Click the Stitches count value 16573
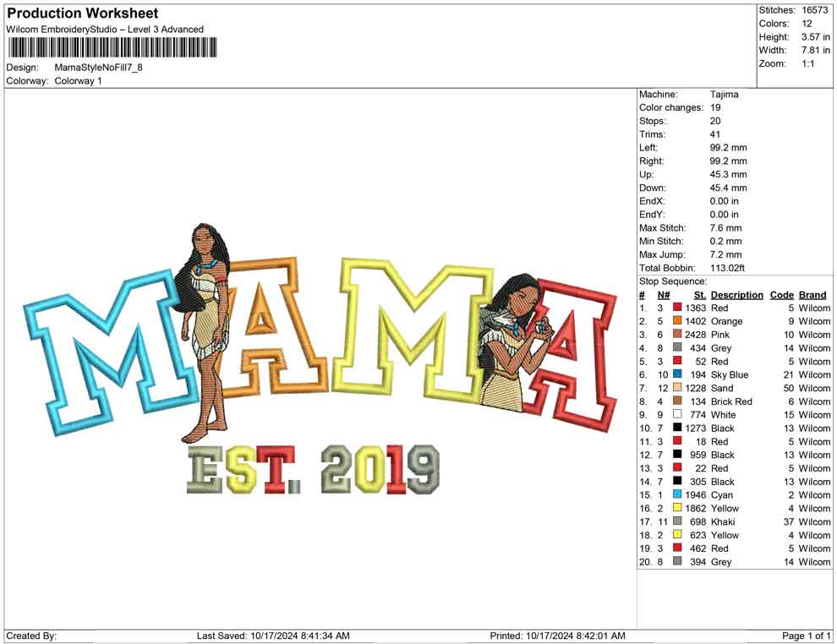837x644 pixels. (x=813, y=10)
